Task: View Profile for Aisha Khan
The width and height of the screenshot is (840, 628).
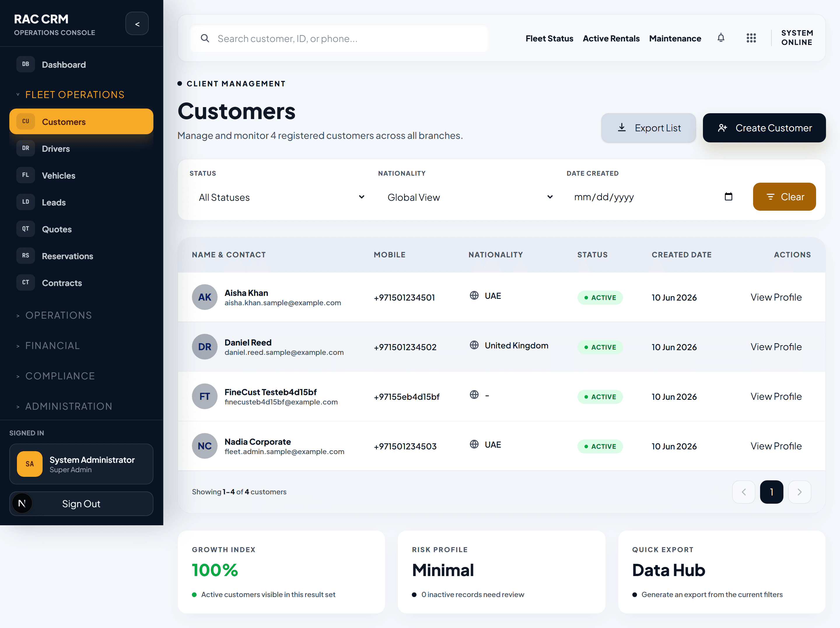Action: point(776,297)
